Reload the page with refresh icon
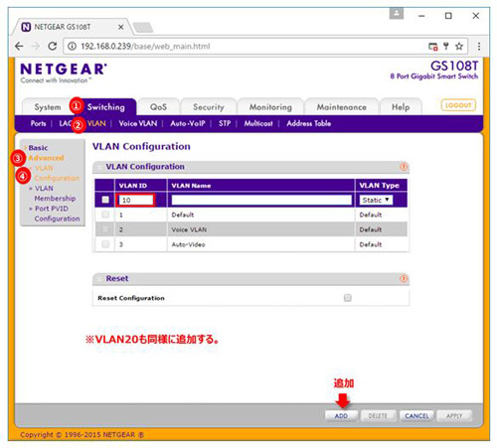497x448 pixels. [52, 47]
